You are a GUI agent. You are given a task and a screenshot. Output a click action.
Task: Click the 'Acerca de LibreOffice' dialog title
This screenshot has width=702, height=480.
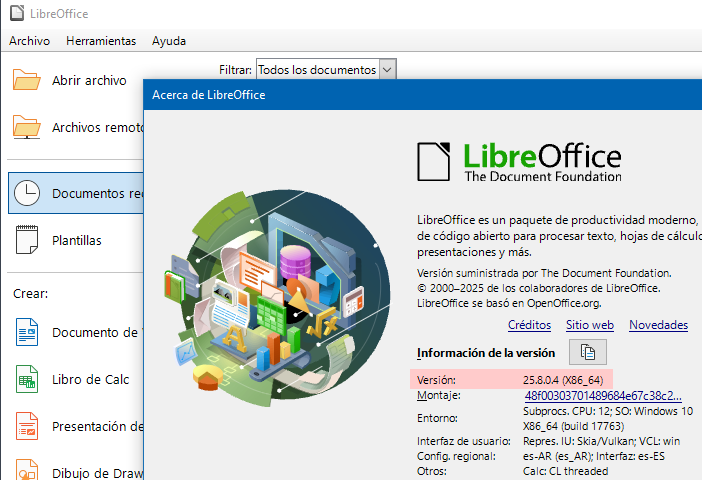pos(209,95)
